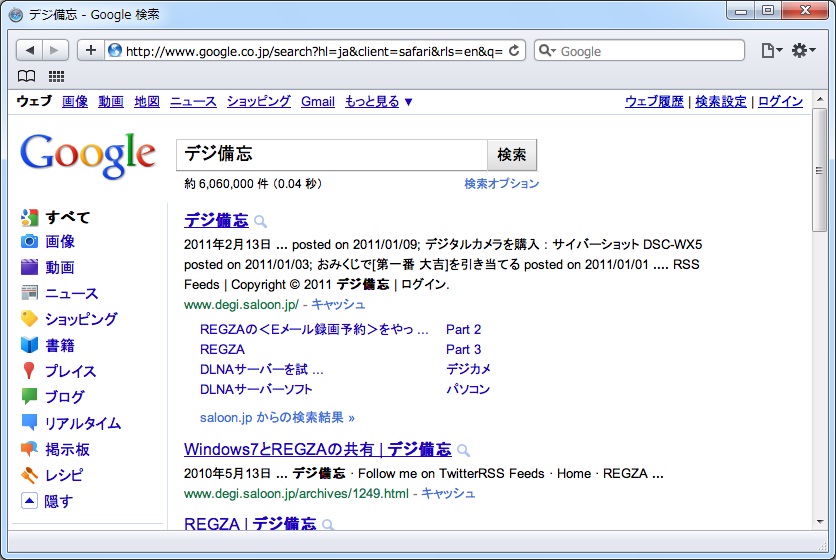Click the green speech bubble ブログ icon
This screenshot has height=560, width=836.
[x=30, y=396]
